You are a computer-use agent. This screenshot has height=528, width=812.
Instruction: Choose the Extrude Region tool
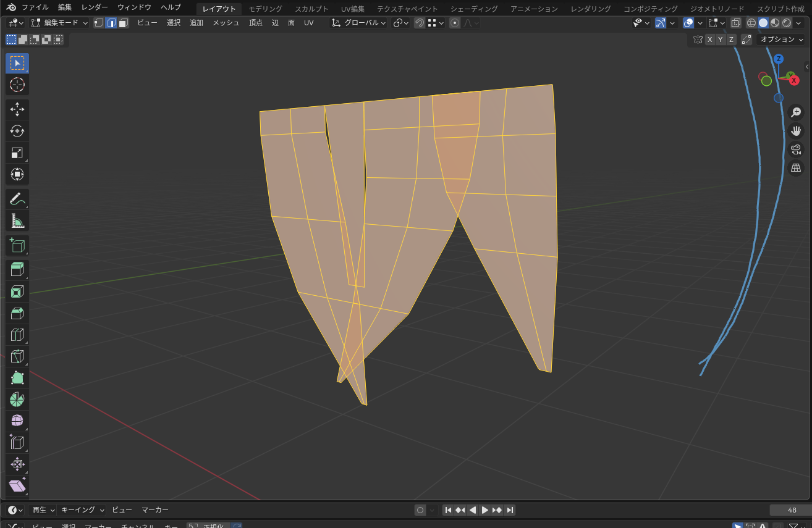tap(17, 269)
